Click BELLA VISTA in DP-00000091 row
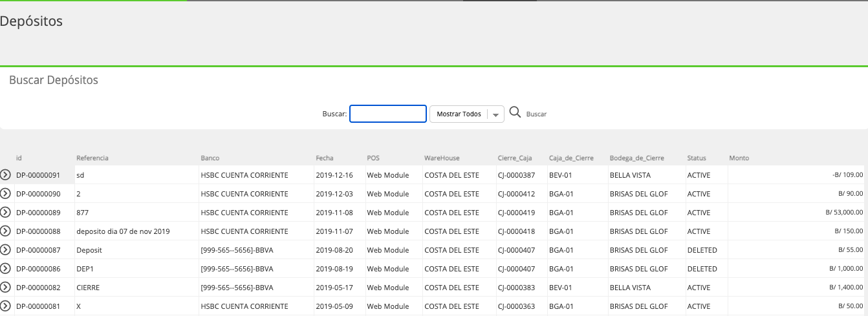The width and height of the screenshot is (868, 316). 630,175
